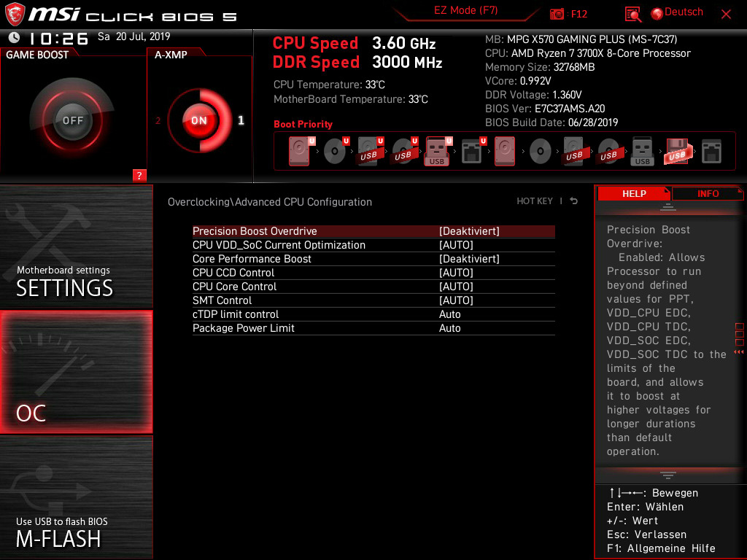This screenshot has height=560, width=747.
Task: Click the date Sa 20 Jul, 2019
Action: (134, 36)
